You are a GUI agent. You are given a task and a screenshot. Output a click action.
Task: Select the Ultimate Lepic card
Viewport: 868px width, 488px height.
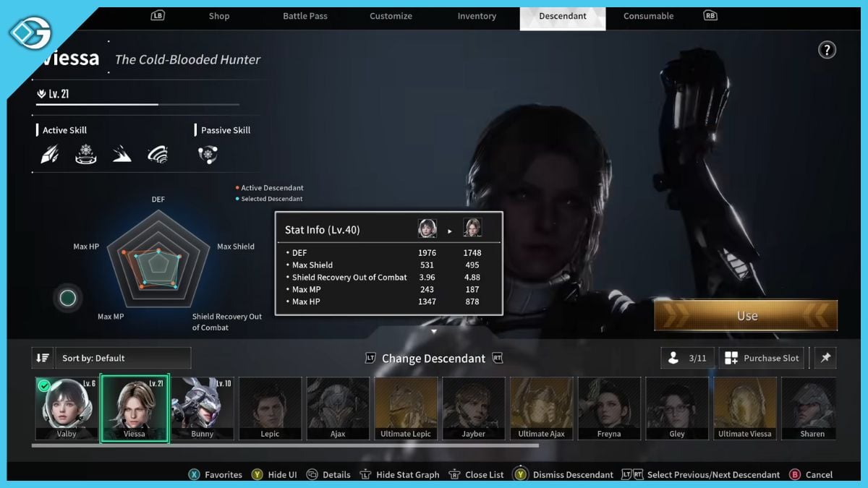(406, 408)
